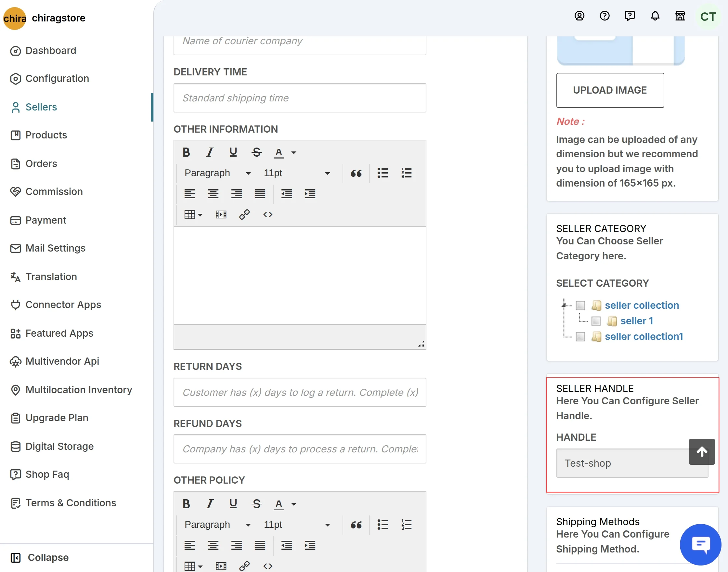
Task: Open the insert media tool in Other Information
Action: tap(221, 214)
